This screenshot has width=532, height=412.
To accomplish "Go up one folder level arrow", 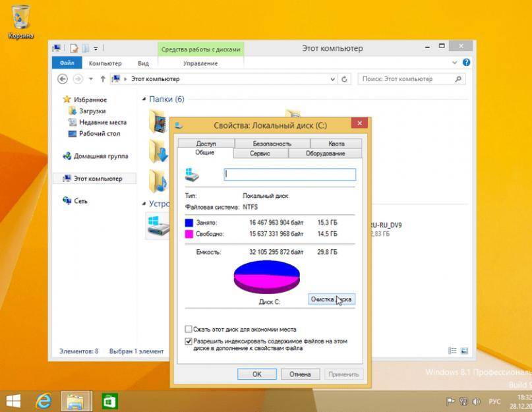I will coord(103,79).
